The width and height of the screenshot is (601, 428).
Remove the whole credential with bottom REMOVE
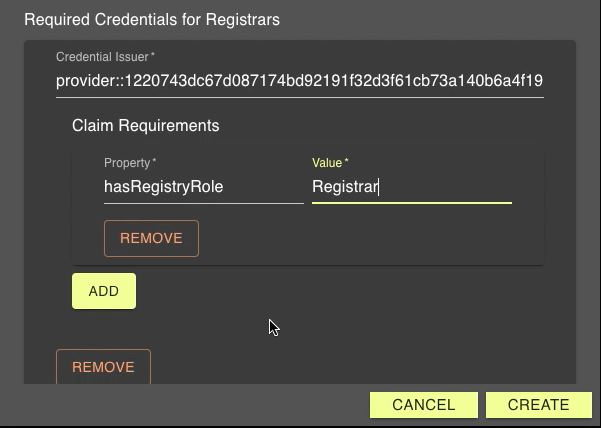[103, 367]
